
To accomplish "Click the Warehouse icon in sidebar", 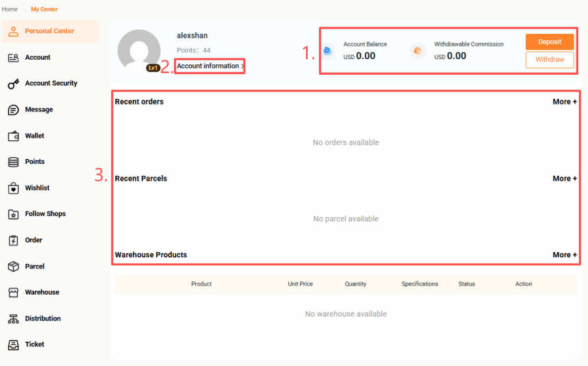I will click(14, 292).
